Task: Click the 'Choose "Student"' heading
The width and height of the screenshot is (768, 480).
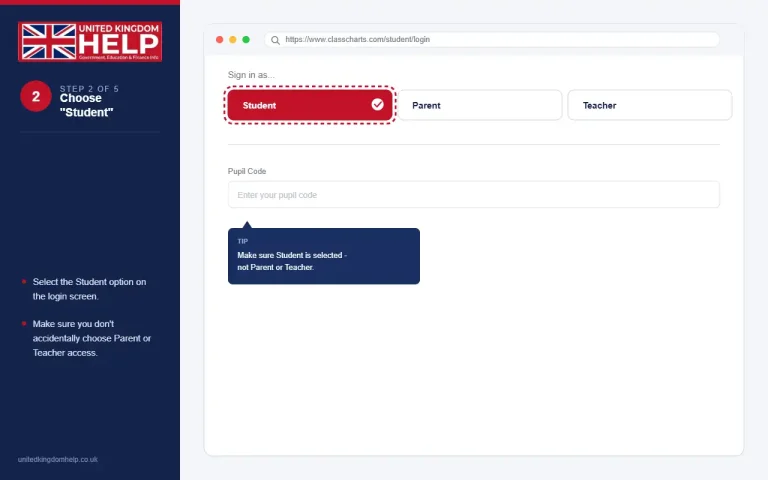Action: coord(86,105)
